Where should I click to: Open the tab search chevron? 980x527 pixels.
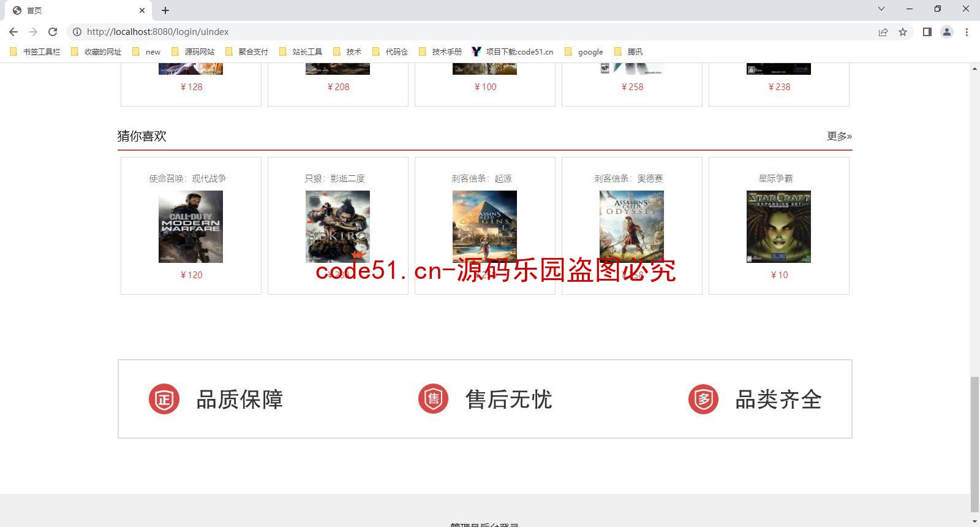coord(881,9)
